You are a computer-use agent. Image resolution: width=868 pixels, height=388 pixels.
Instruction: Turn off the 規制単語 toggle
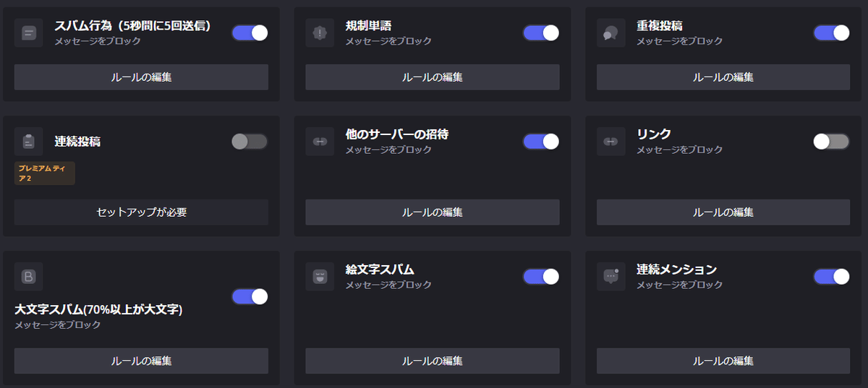(541, 33)
